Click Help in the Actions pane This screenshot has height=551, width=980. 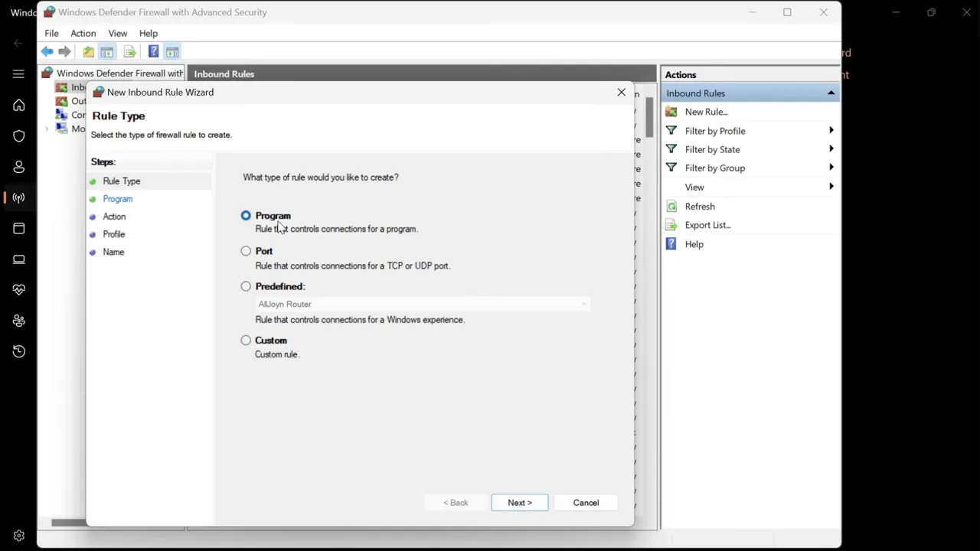coord(694,244)
